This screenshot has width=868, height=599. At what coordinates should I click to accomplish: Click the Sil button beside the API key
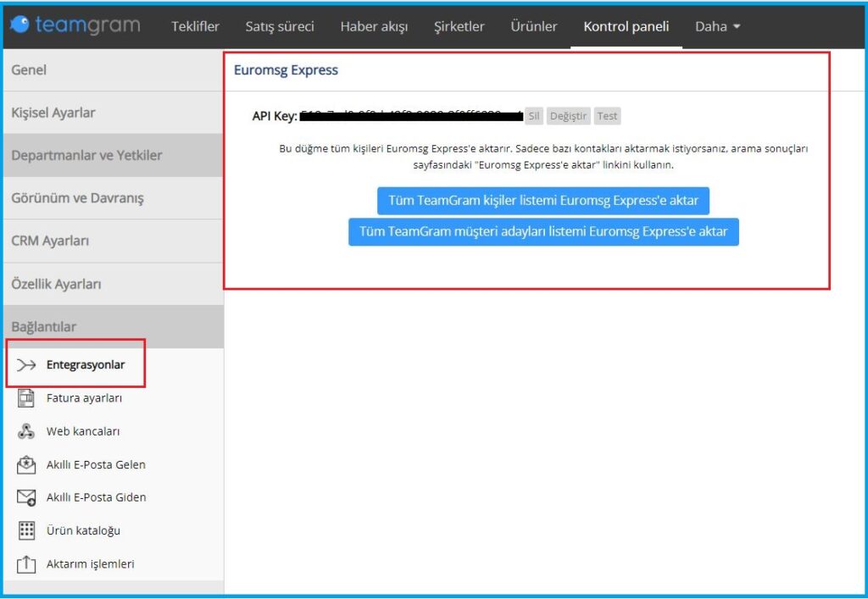pyautogui.click(x=534, y=116)
